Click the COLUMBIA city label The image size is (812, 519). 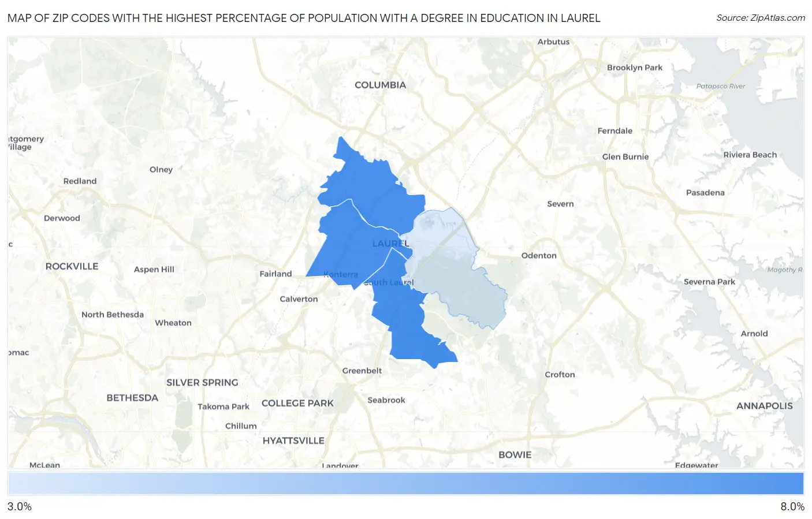coord(380,85)
